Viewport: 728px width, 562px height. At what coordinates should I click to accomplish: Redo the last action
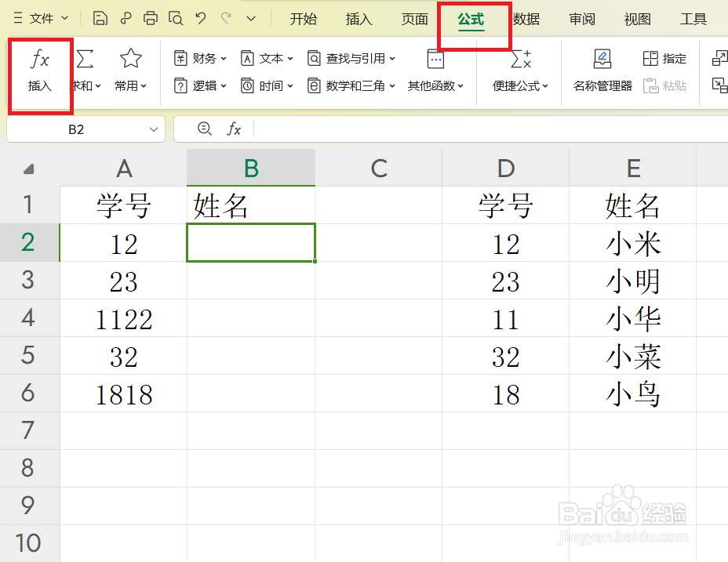(x=226, y=19)
